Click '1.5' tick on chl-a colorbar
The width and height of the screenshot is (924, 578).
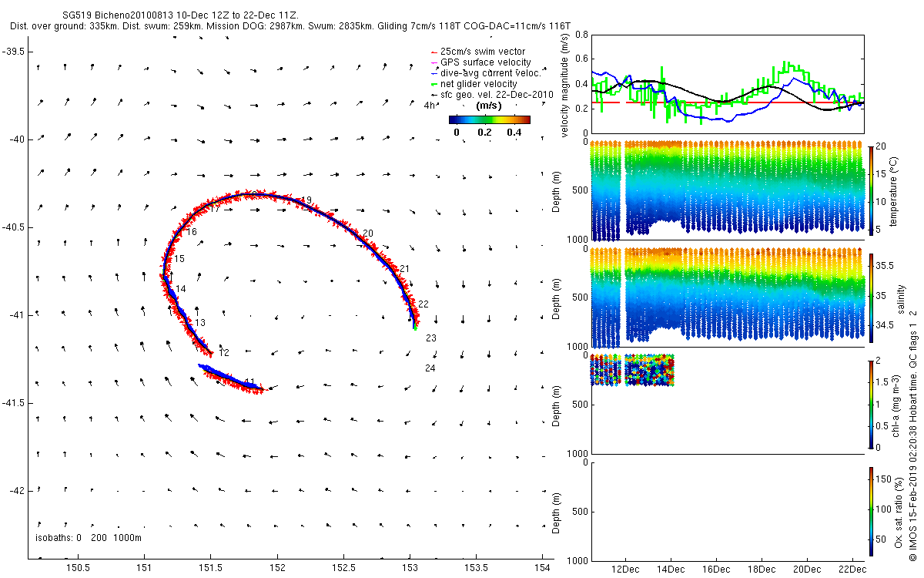pyautogui.click(x=882, y=382)
